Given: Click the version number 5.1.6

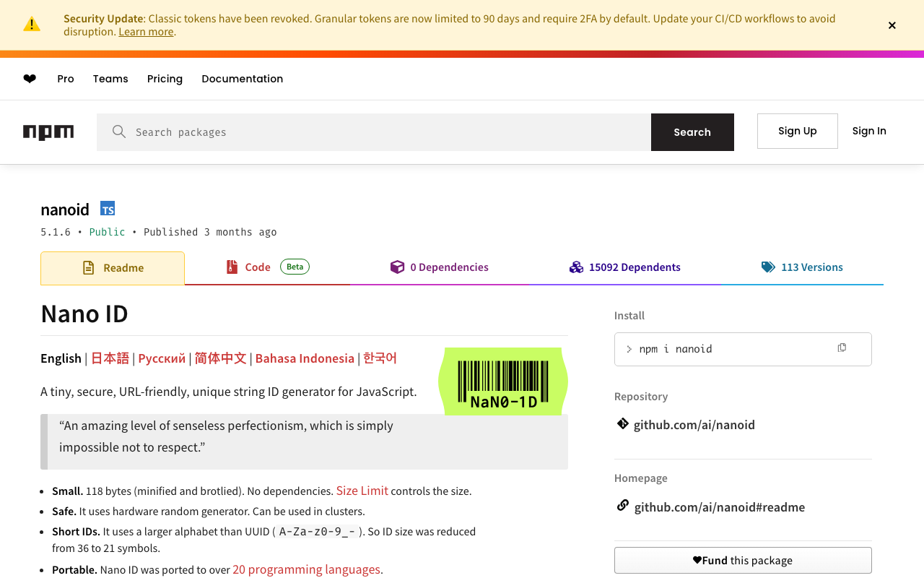Looking at the screenshot, I should (56, 232).
